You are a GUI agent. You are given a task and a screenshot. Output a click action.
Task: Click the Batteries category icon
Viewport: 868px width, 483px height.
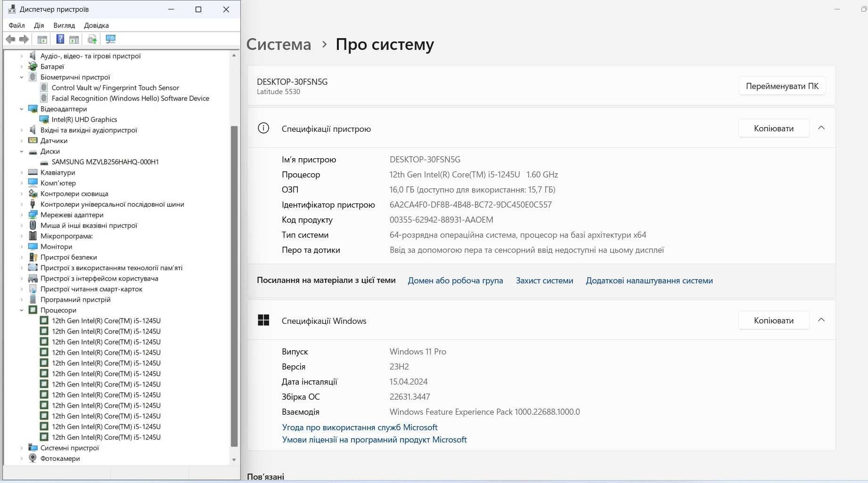(33, 66)
